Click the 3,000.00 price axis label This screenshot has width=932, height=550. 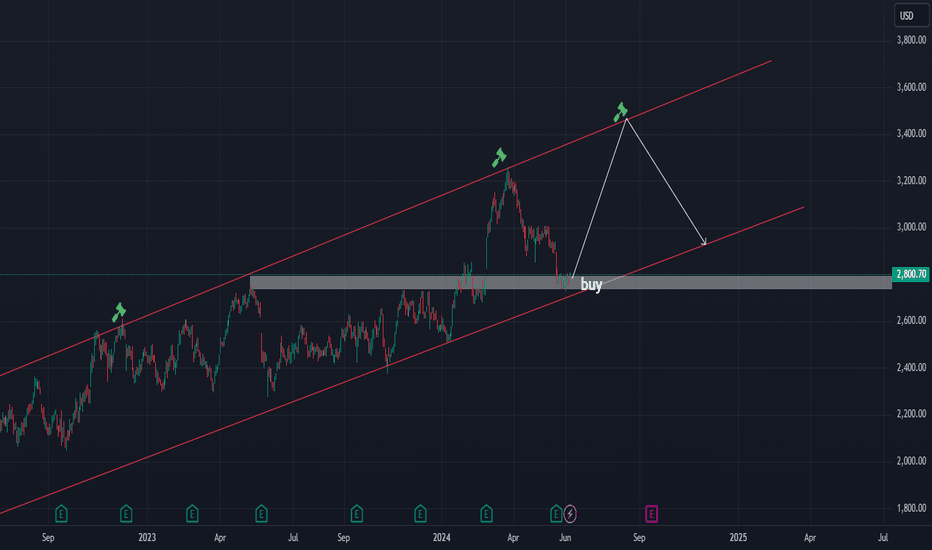click(911, 227)
